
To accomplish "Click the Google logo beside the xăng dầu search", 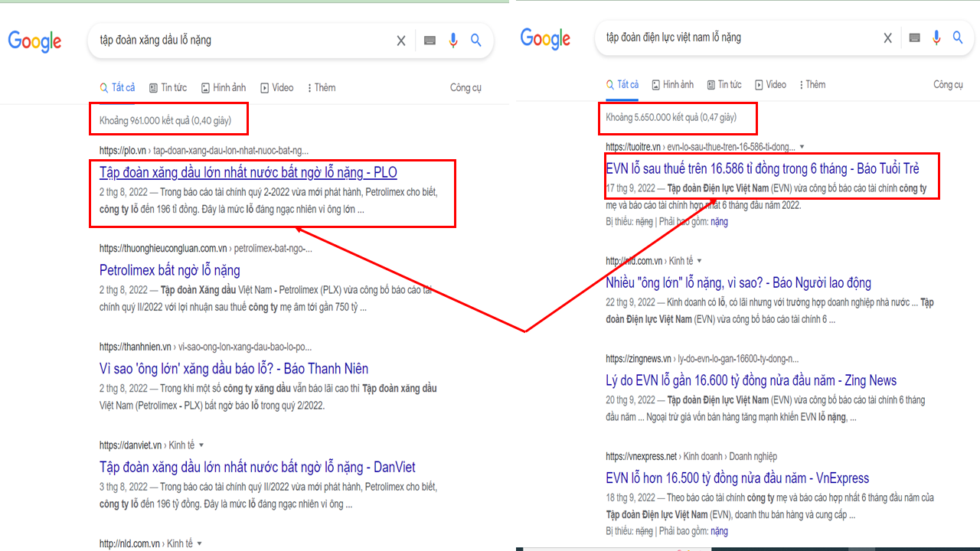I will tap(34, 41).
